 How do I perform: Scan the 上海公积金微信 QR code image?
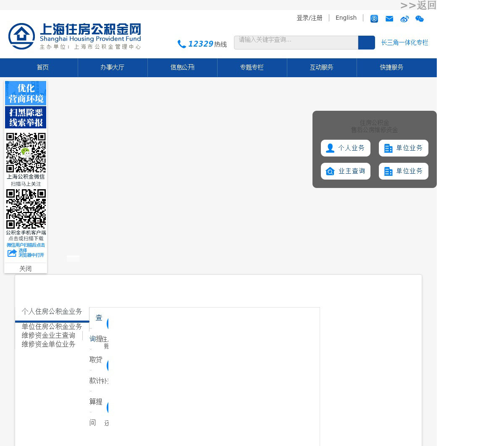click(26, 153)
